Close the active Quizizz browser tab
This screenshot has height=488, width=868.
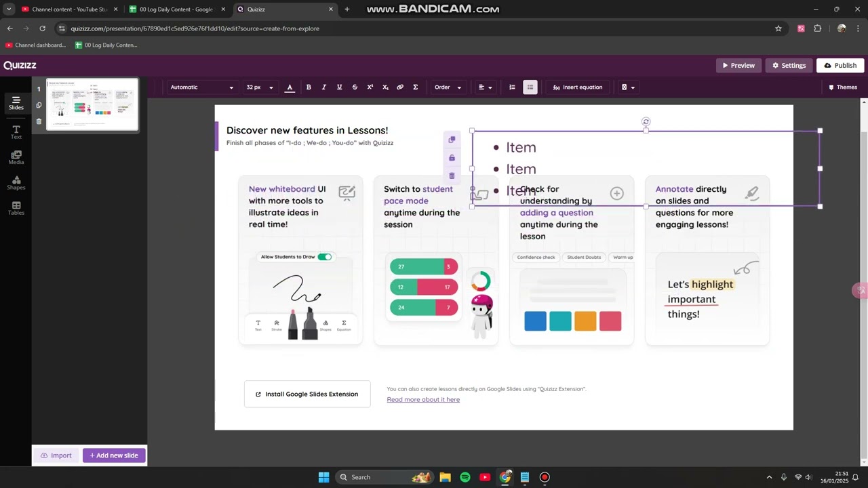click(x=331, y=9)
